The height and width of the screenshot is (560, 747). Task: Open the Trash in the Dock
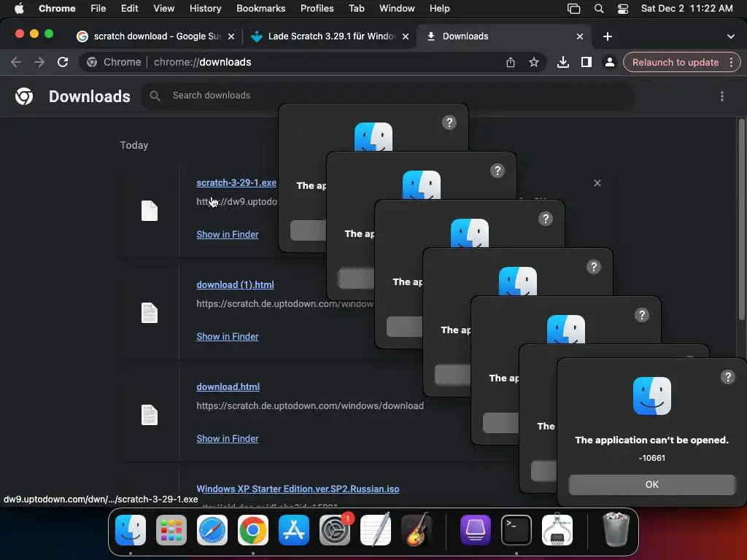616,529
